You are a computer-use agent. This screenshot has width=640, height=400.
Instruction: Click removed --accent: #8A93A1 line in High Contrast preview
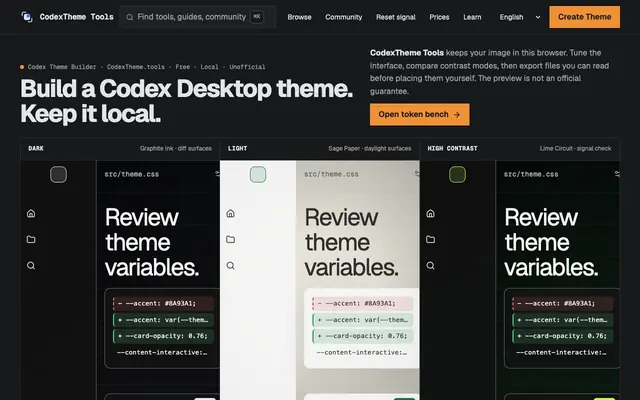pos(562,303)
